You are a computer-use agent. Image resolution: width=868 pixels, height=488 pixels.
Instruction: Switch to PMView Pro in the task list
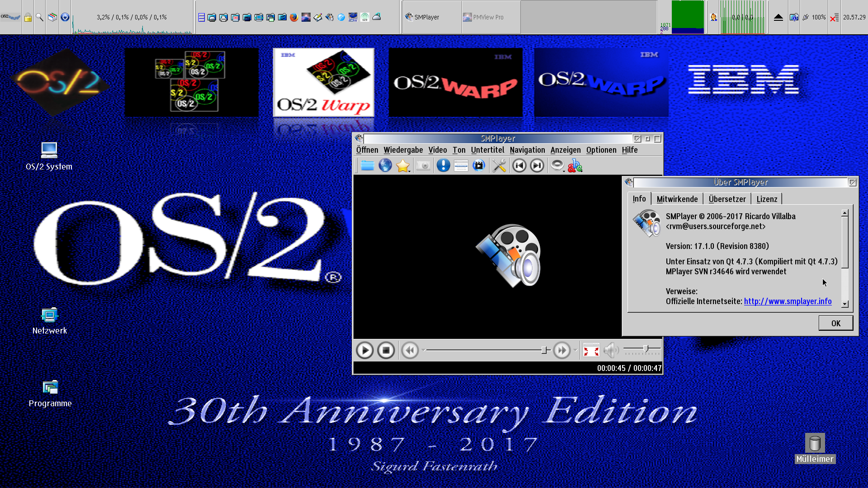491,17
